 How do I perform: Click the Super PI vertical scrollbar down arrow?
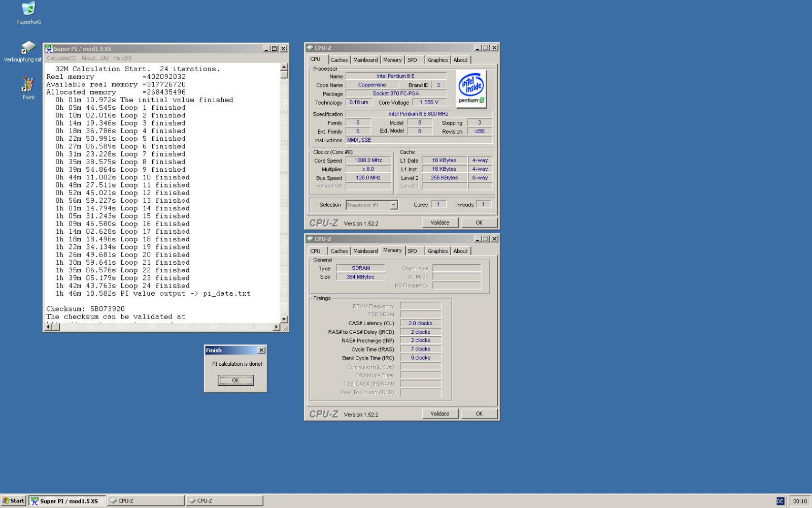(284, 319)
